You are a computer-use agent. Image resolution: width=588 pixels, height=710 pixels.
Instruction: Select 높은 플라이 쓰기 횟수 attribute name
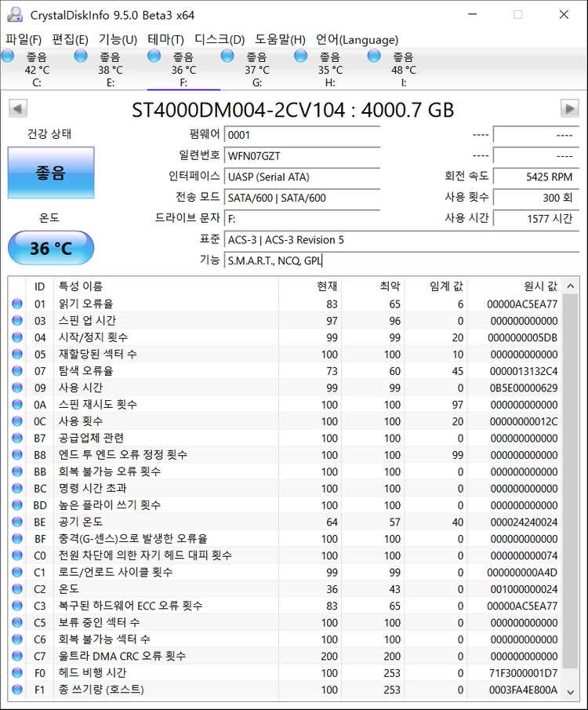[x=110, y=505]
